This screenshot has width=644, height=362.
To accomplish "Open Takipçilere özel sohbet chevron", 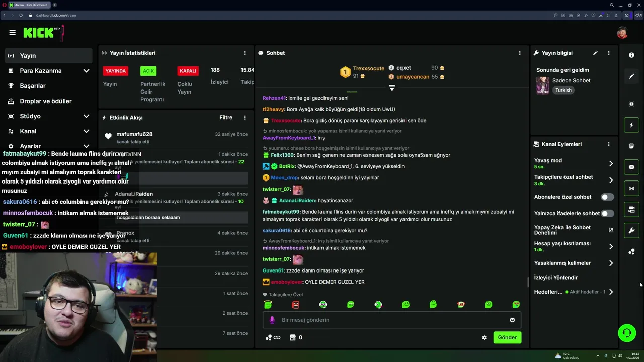I will pyautogui.click(x=611, y=180).
